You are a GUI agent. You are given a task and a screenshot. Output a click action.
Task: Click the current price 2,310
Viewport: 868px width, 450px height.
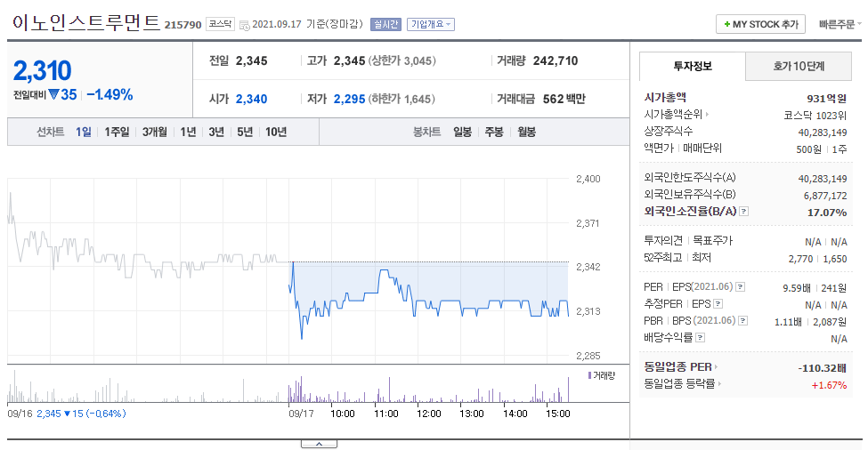(x=43, y=71)
